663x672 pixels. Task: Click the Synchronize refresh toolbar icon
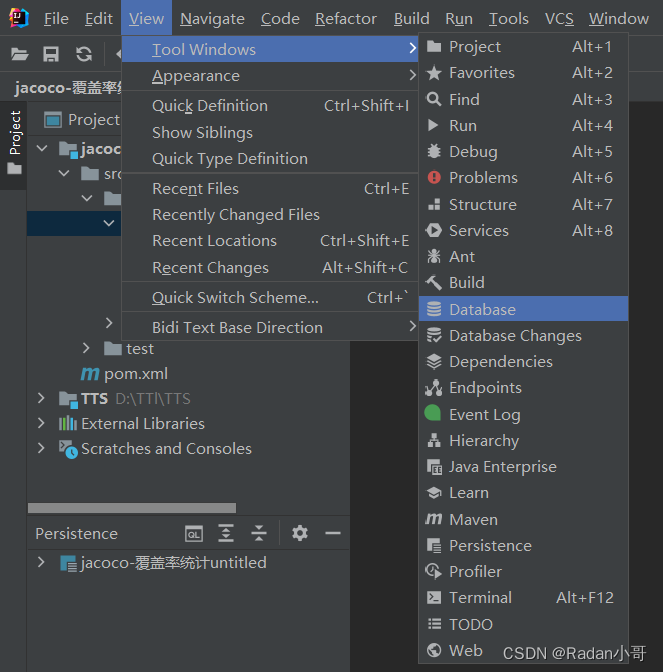pyautogui.click(x=84, y=54)
